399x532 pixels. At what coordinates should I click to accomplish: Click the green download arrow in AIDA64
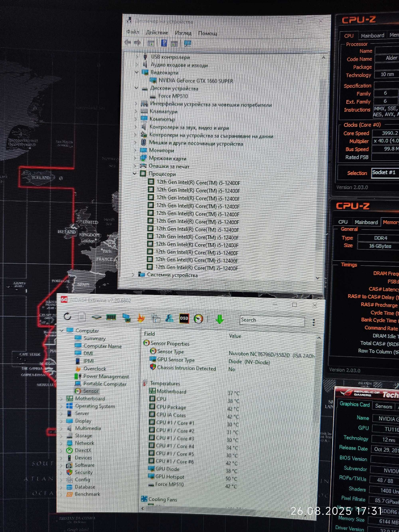click(x=219, y=319)
